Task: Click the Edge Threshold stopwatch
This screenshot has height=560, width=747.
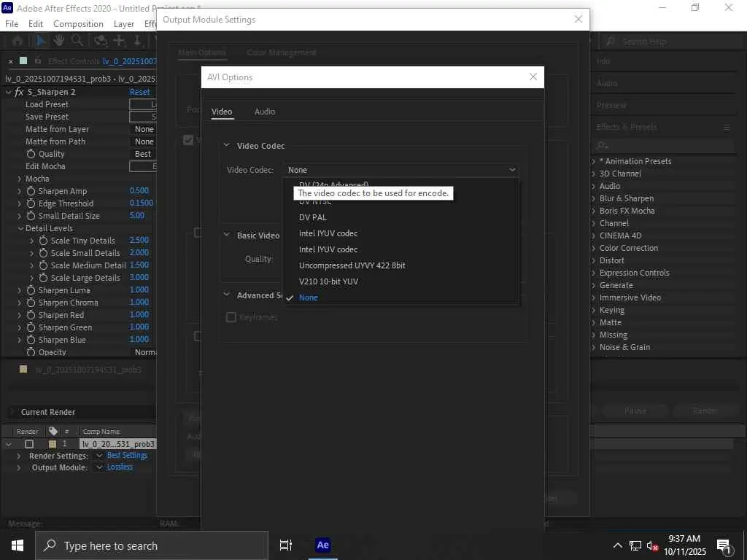Action: (31, 203)
